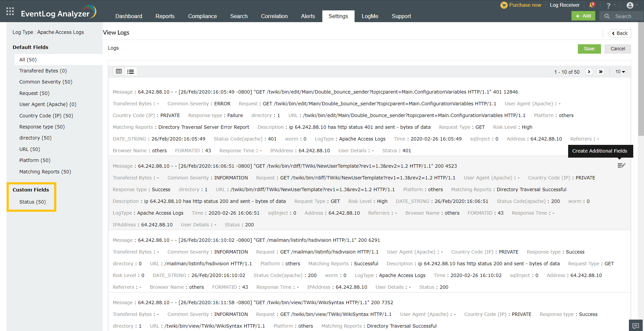Open the chat feedback icon

click(x=636, y=325)
